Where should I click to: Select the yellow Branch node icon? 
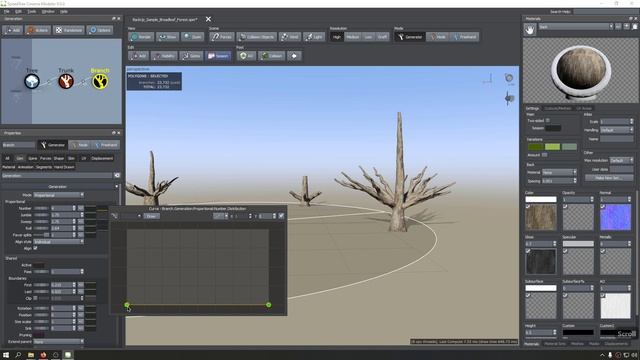[x=100, y=81]
